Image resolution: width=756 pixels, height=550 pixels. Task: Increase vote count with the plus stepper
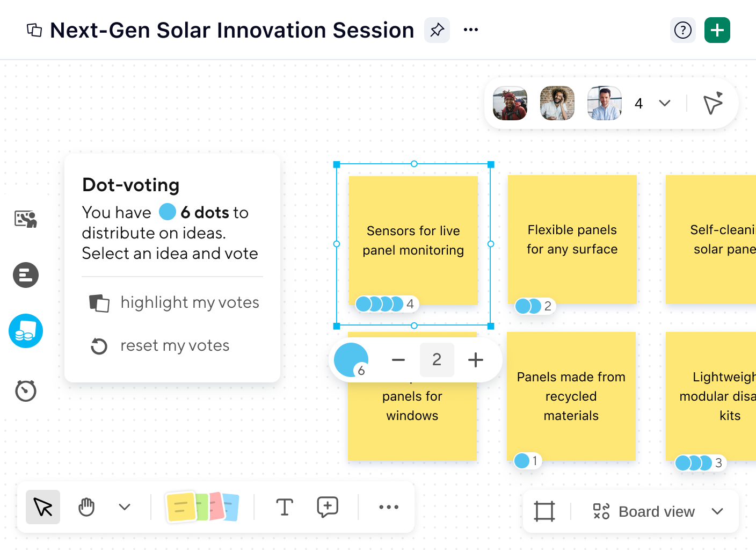(475, 360)
